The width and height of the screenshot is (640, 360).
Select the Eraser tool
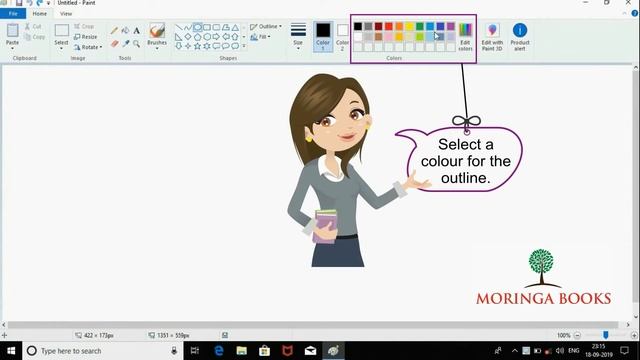[x=114, y=43]
